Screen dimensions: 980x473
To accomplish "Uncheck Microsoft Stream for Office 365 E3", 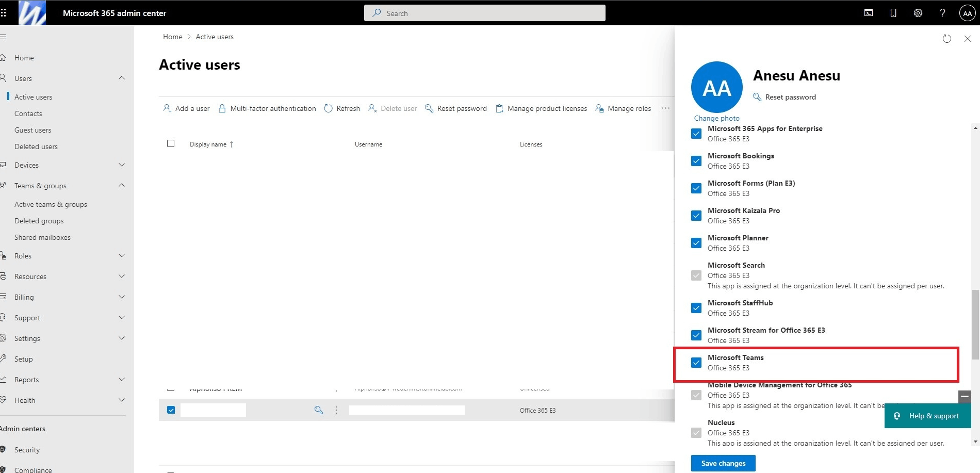I will [x=696, y=335].
